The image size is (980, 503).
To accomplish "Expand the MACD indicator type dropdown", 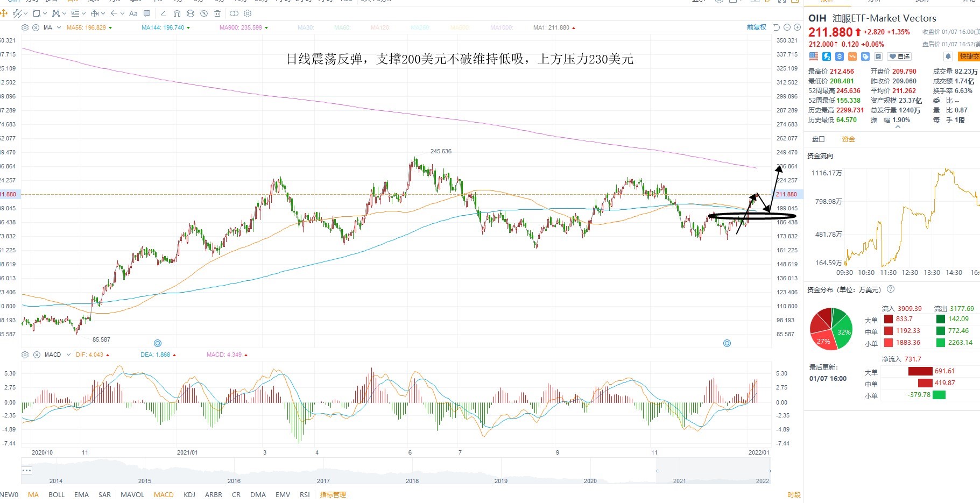I will coord(68,355).
